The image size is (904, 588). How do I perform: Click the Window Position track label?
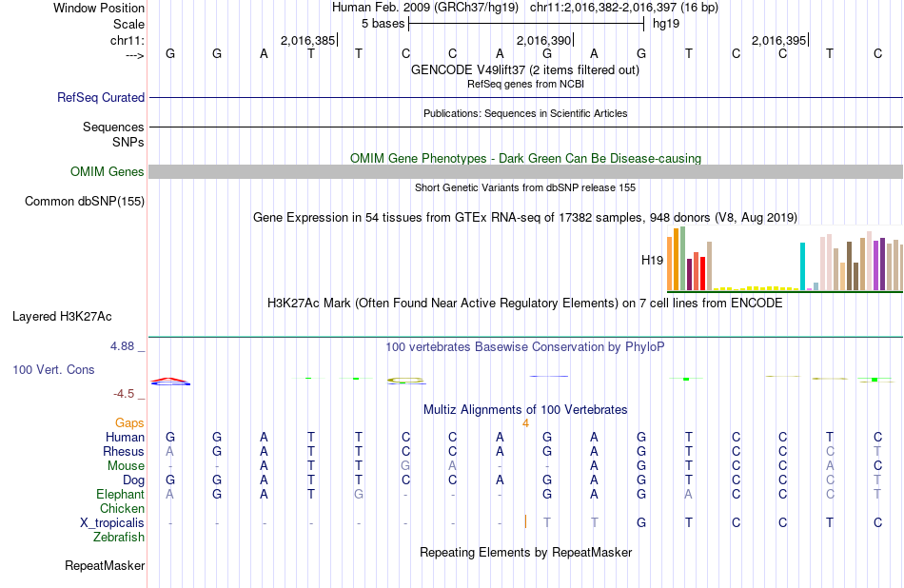(99, 8)
